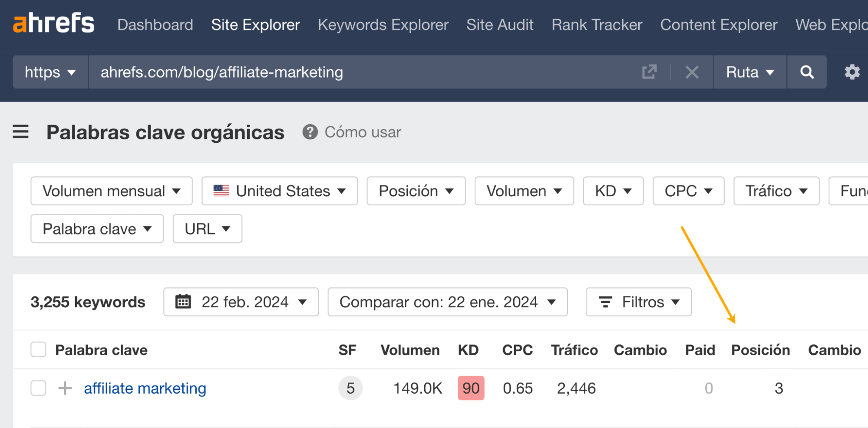868x428 pixels.
Task: Open the settings gear icon
Action: click(x=852, y=72)
